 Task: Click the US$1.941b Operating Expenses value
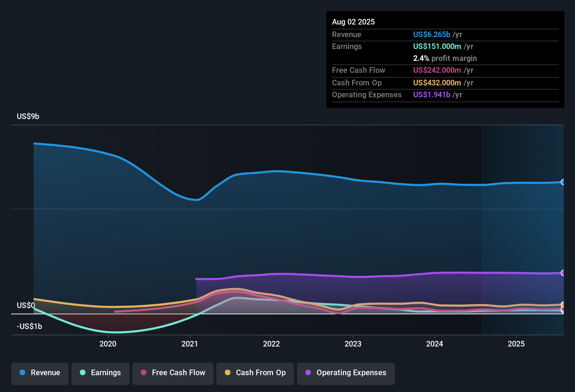click(432, 94)
